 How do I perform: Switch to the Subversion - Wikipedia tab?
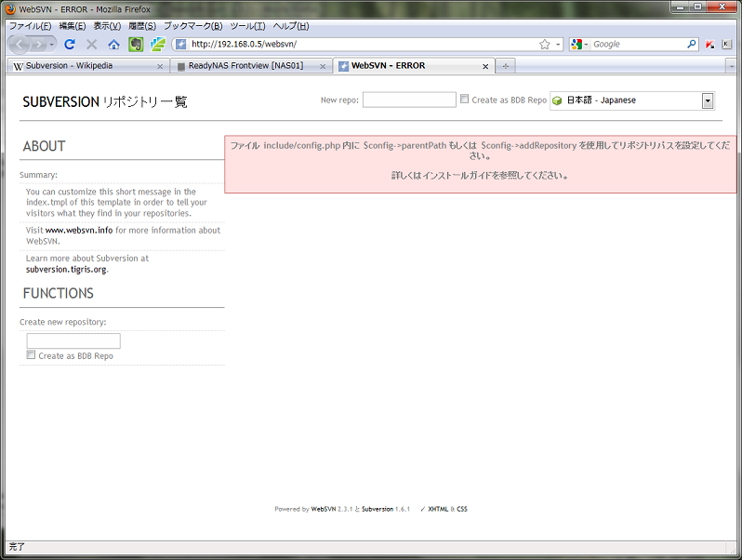pos(87,66)
